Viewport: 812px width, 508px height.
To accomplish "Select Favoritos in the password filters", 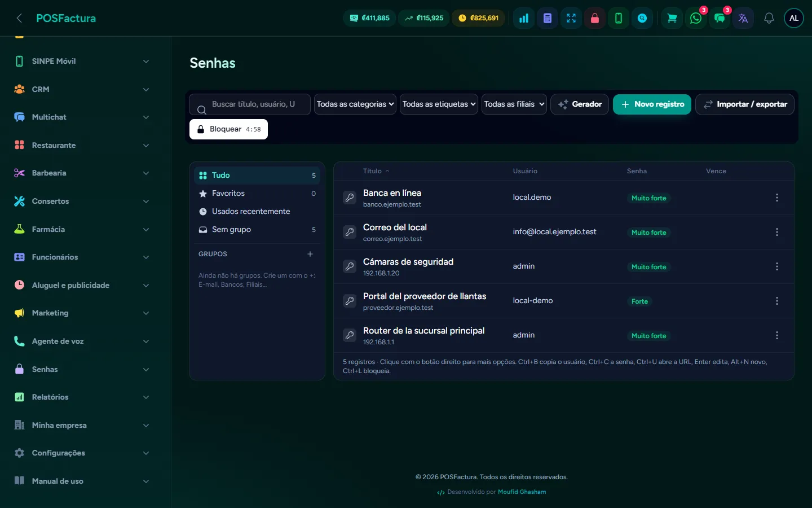I will coord(257,193).
